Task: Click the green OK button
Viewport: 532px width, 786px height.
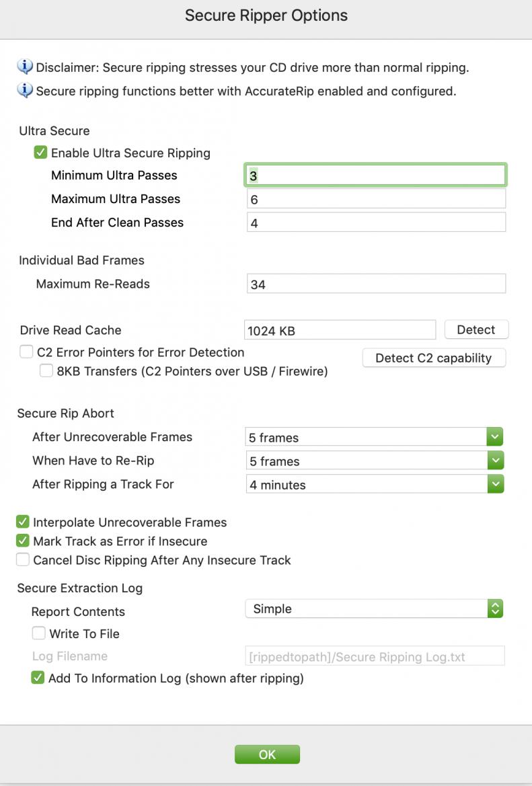Action: [267, 754]
